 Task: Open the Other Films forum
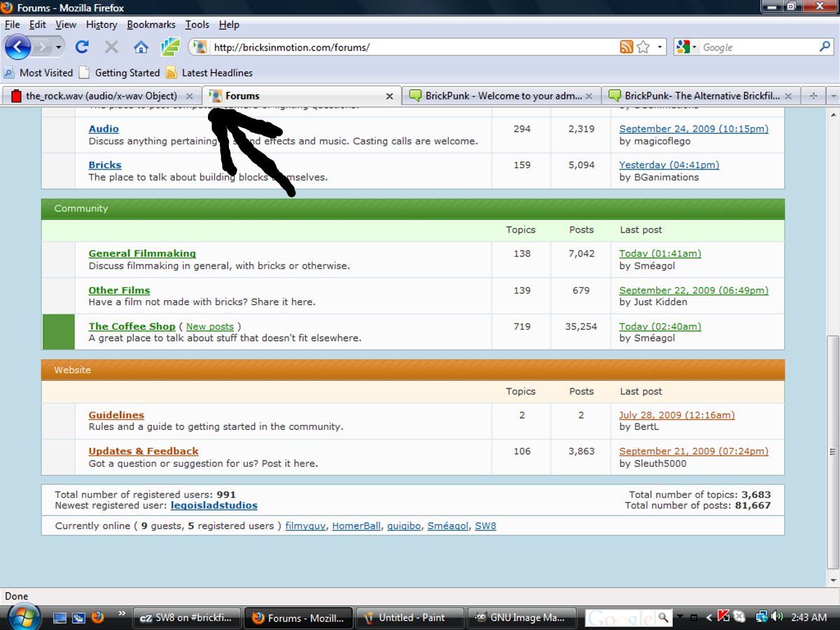coord(119,290)
